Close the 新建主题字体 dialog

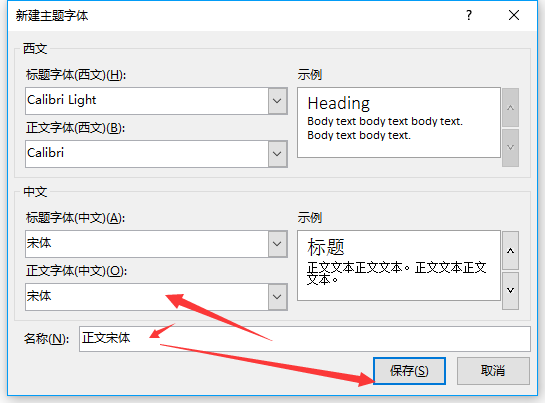[x=514, y=15]
